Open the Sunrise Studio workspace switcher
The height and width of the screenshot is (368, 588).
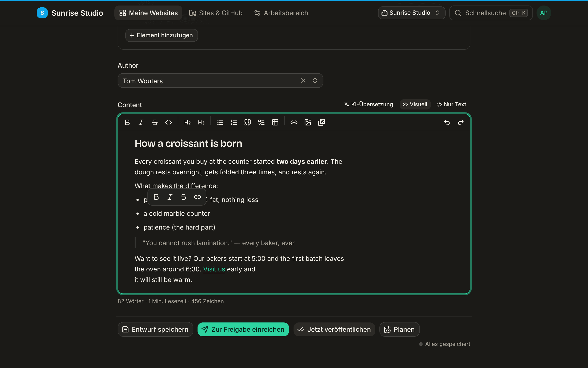coord(412,13)
